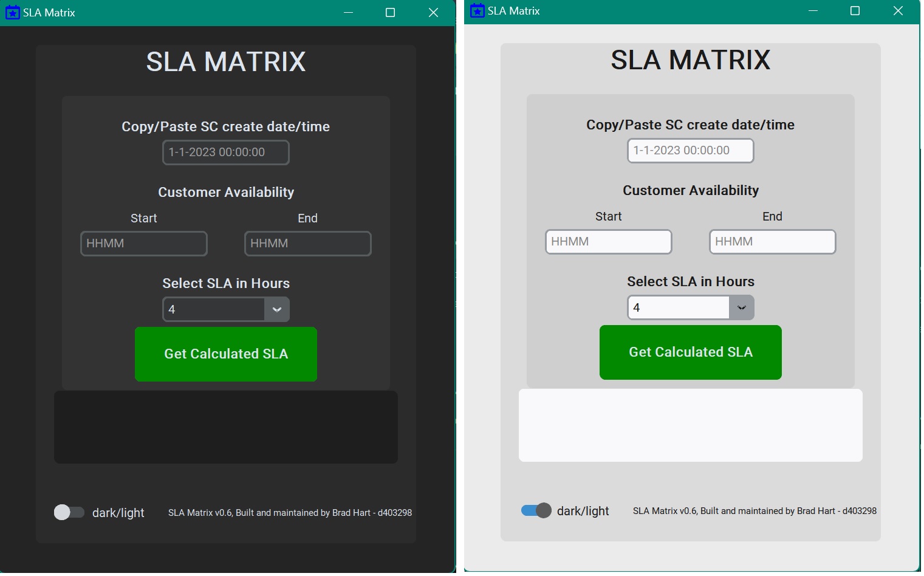Screen dimensions: 924x576
Task: Click the SC create date/time field, light window
Action: tap(690, 151)
